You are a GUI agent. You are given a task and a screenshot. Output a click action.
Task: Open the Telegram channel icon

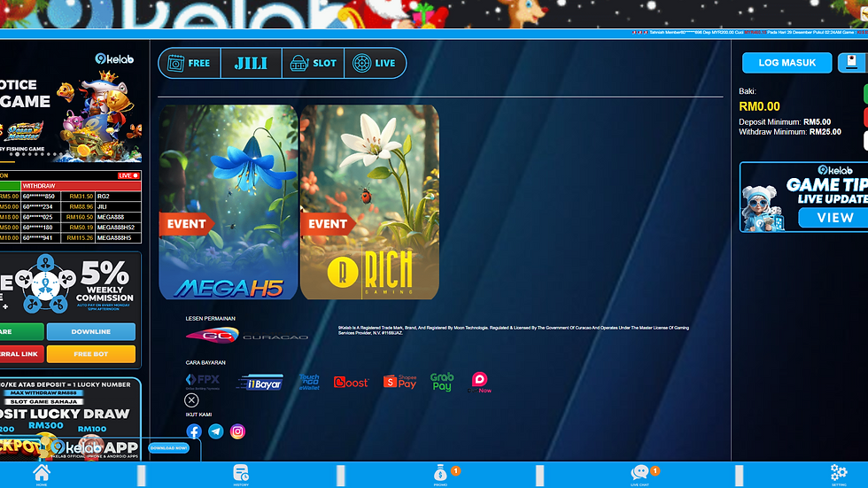pyautogui.click(x=216, y=431)
